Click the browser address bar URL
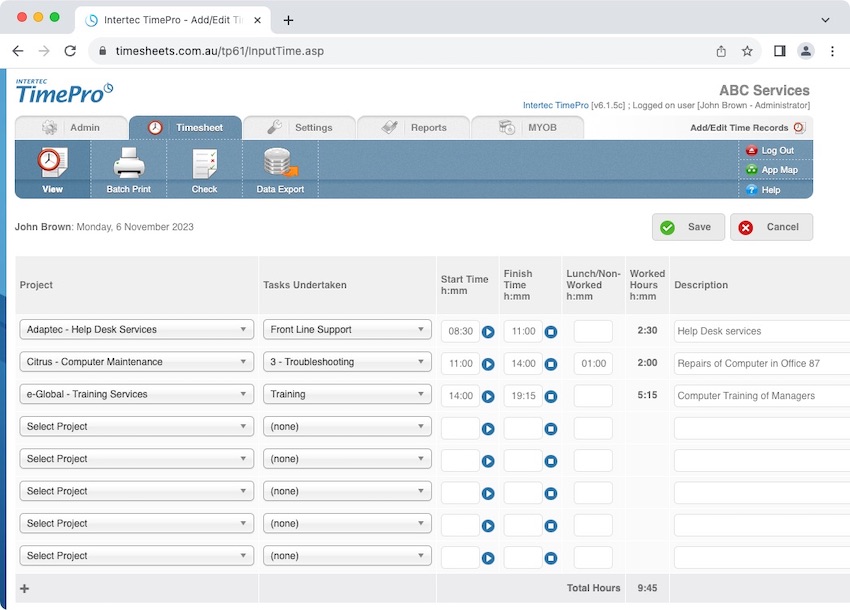850x610 pixels. (x=220, y=51)
